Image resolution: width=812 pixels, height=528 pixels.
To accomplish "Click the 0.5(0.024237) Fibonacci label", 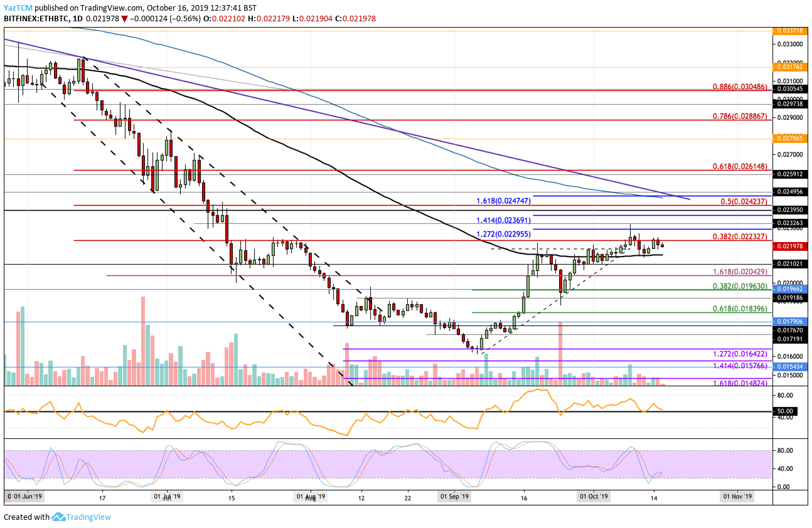I will [x=745, y=201].
